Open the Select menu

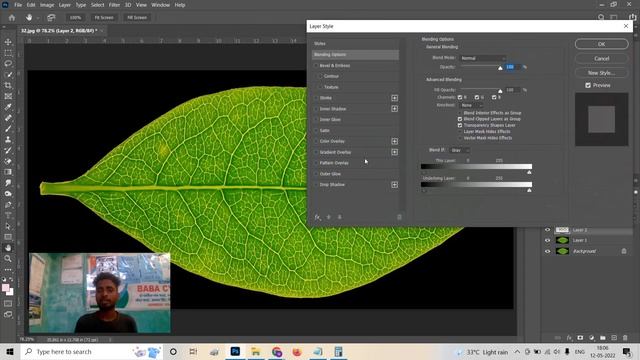click(x=97, y=5)
